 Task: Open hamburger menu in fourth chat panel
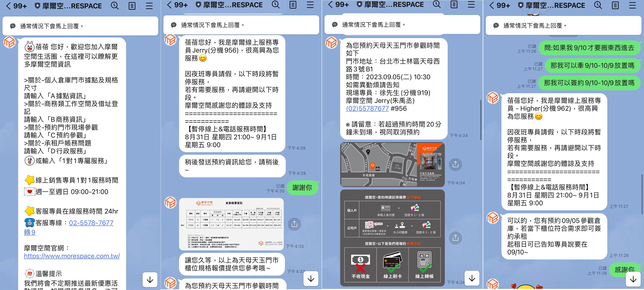[633, 5]
